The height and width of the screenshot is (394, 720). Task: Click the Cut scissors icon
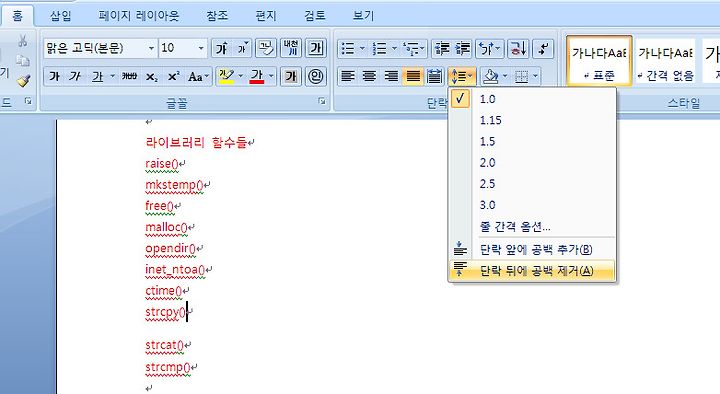click(x=22, y=41)
